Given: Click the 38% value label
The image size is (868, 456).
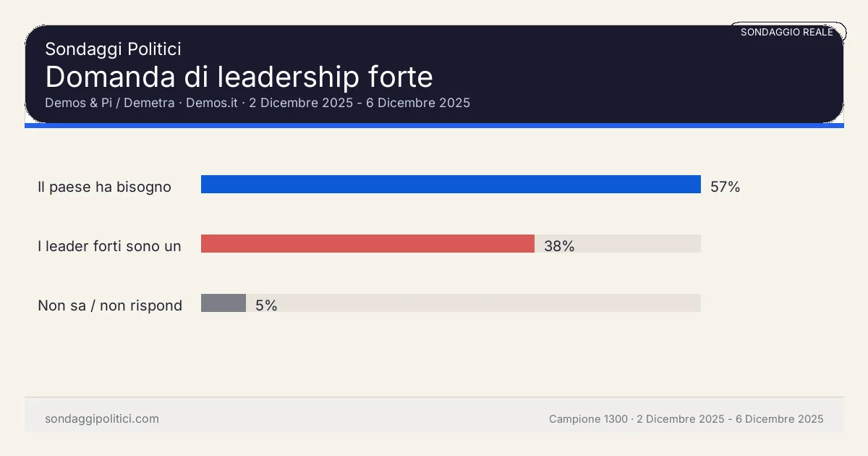Looking at the screenshot, I should click(x=559, y=246).
